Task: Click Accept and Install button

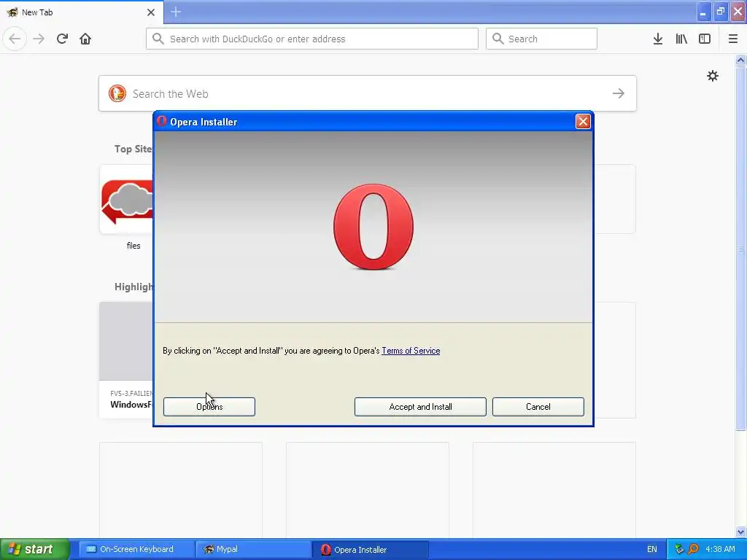Action: (x=420, y=407)
